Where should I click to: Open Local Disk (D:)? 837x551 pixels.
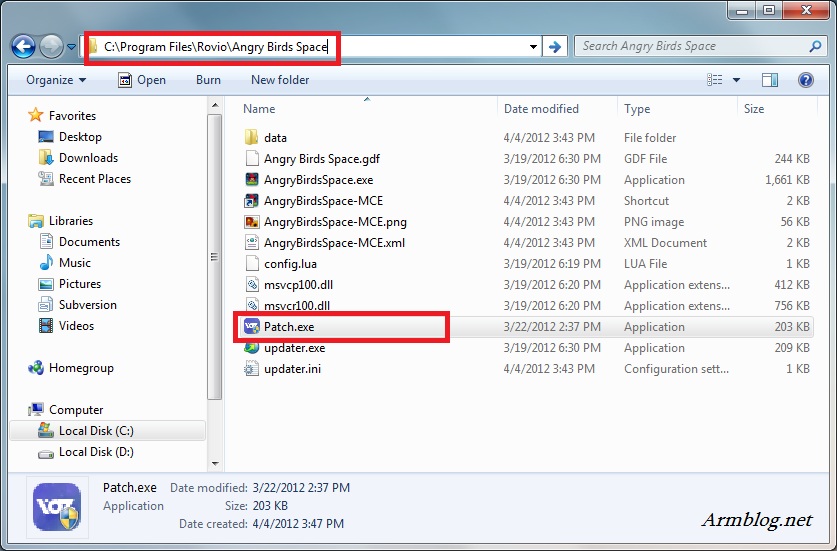pyautogui.click(x=96, y=452)
